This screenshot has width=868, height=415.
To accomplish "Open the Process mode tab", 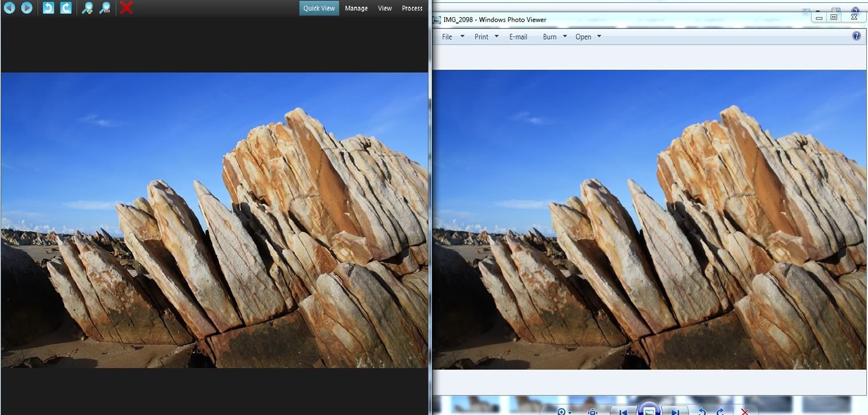I will [x=412, y=8].
